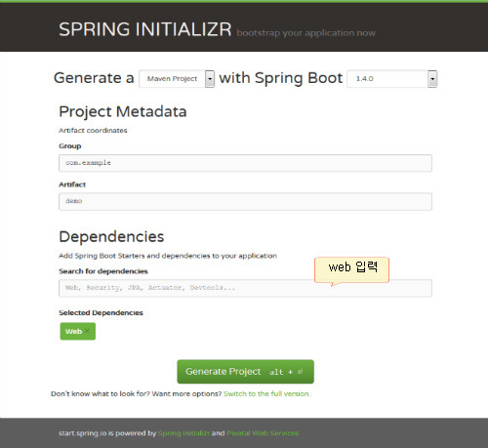Click the Dependencies heading

[x=111, y=236]
